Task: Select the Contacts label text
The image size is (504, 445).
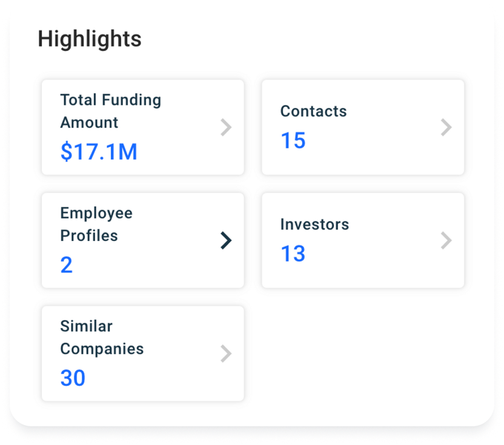Action: coord(313,111)
